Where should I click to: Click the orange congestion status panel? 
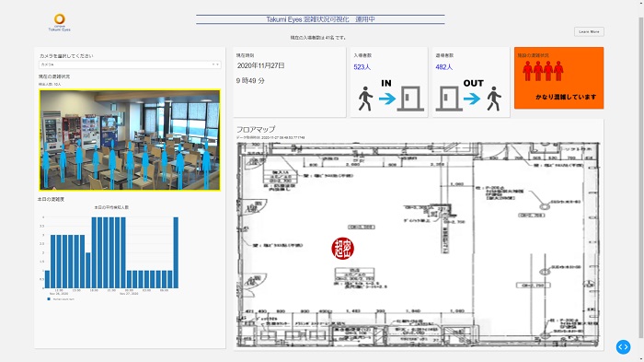tap(559, 77)
